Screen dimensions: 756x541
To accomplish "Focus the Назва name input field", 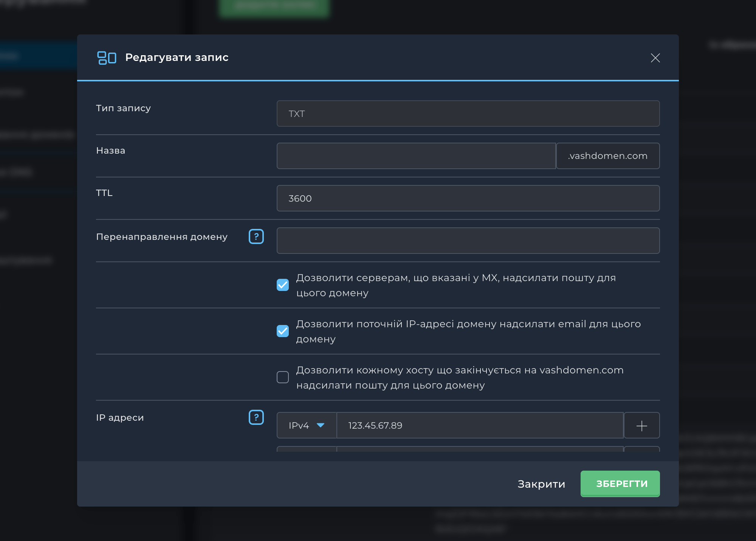I will (416, 156).
